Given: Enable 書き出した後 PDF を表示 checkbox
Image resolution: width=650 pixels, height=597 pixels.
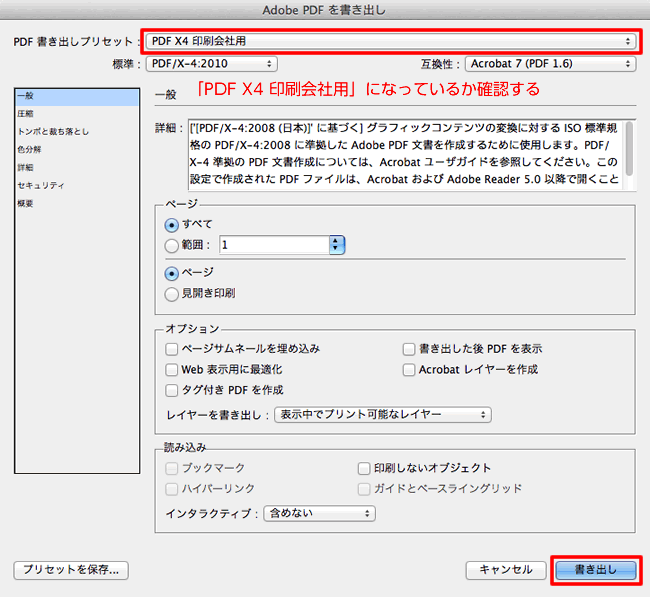Looking at the screenshot, I should [409, 349].
